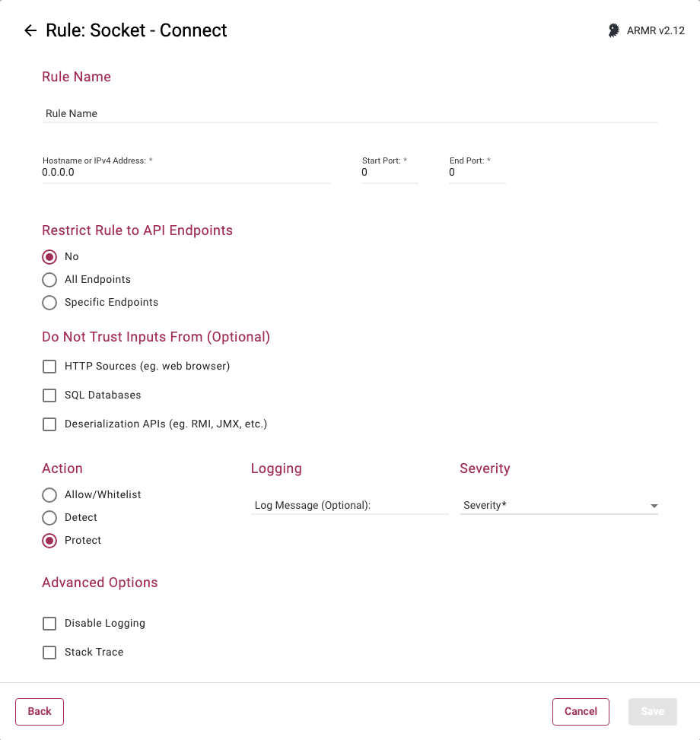Click the Rule Name input field

pyautogui.click(x=350, y=113)
